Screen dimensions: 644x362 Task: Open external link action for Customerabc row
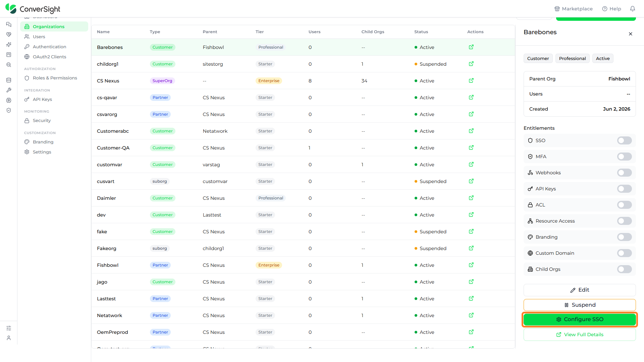click(x=471, y=131)
